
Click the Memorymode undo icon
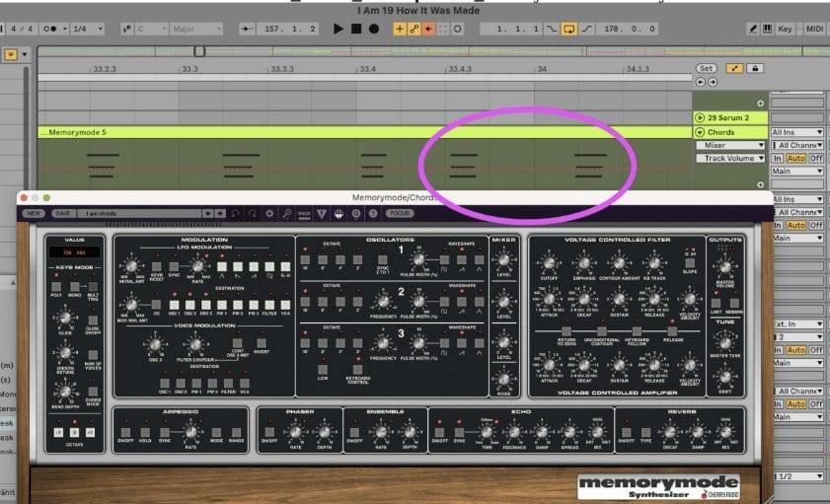tap(236, 213)
